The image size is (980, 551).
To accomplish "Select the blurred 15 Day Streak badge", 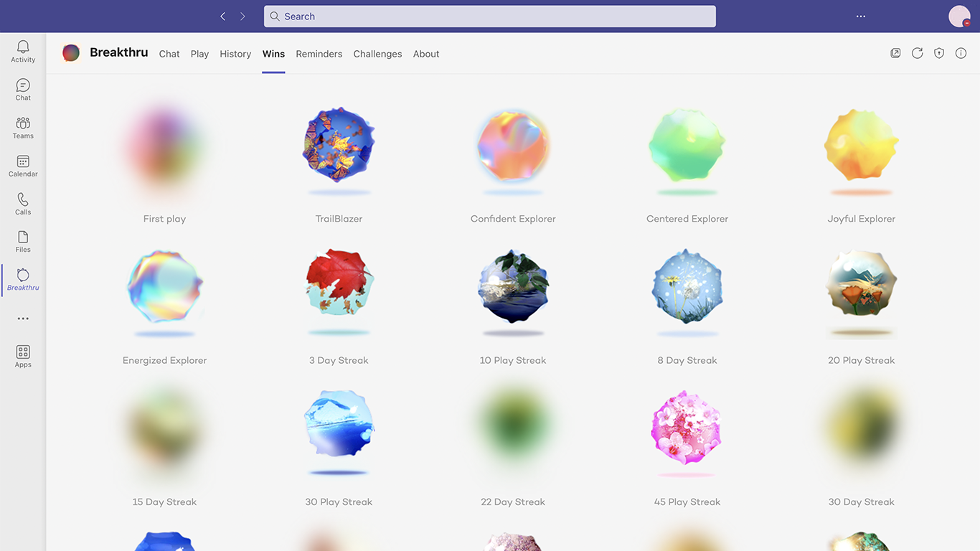I will (x=164, y=428).
